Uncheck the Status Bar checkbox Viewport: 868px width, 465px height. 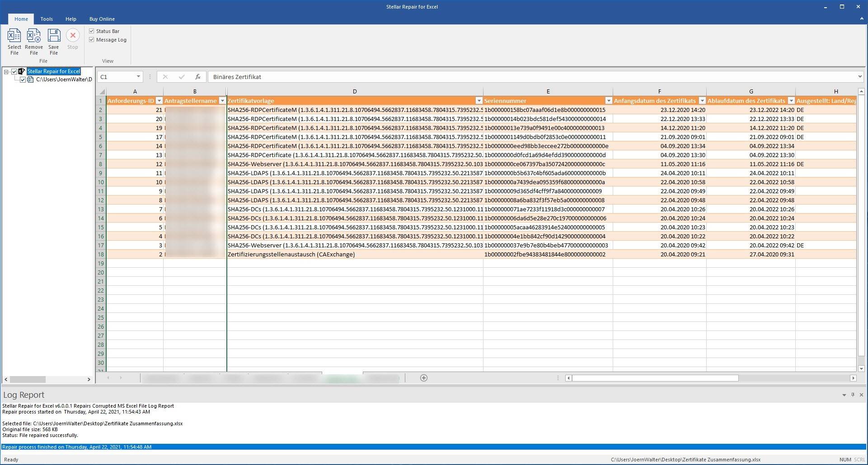point(92,31)
